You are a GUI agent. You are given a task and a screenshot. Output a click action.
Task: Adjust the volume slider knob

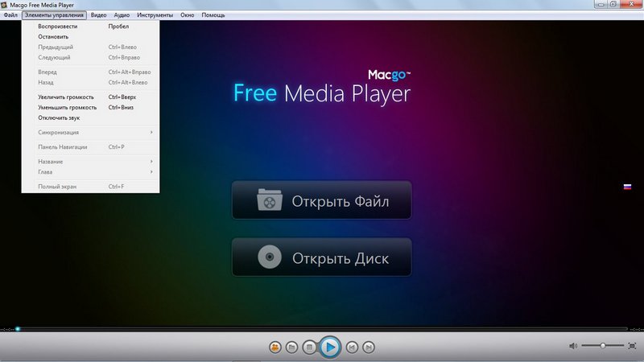click(x=602, y=346)
